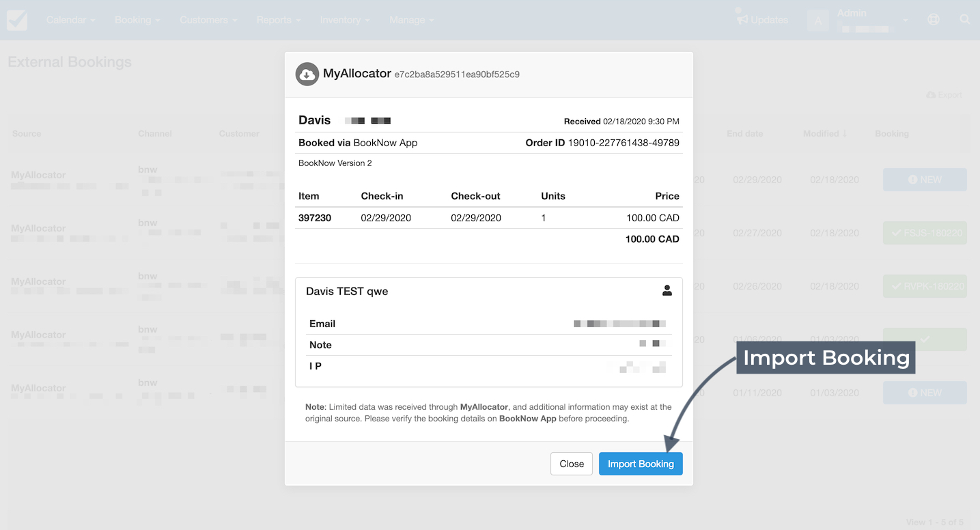Click the Channel column header
This screenshot has width=980, height=530.
(x=155, y=133)
